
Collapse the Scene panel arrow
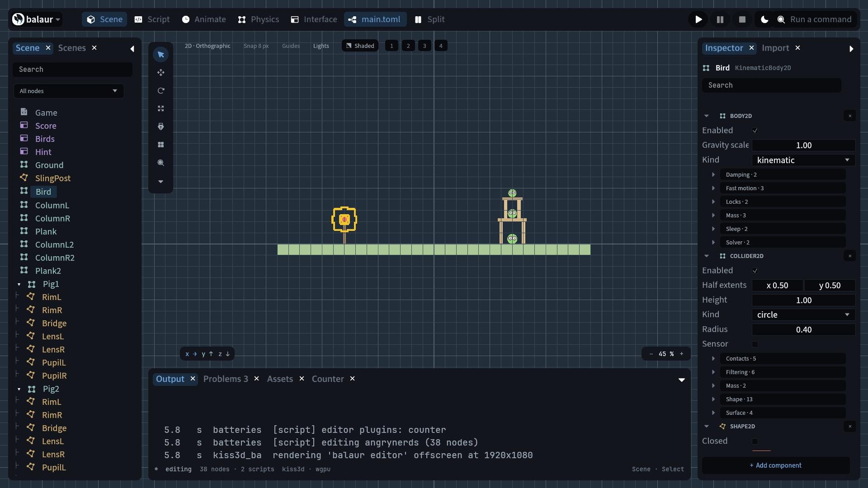click(132, 49)
